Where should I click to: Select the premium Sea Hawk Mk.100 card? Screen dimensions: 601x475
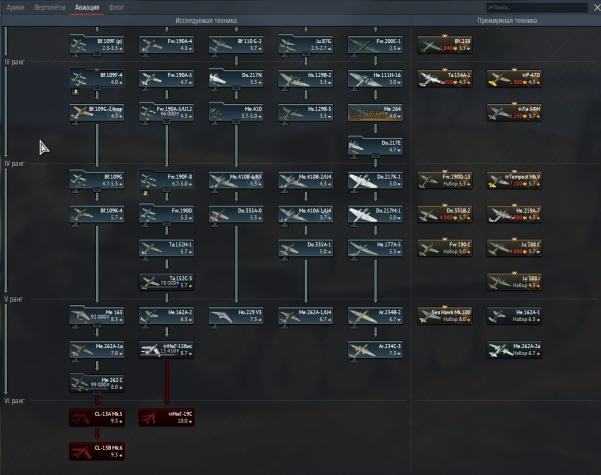445,316
